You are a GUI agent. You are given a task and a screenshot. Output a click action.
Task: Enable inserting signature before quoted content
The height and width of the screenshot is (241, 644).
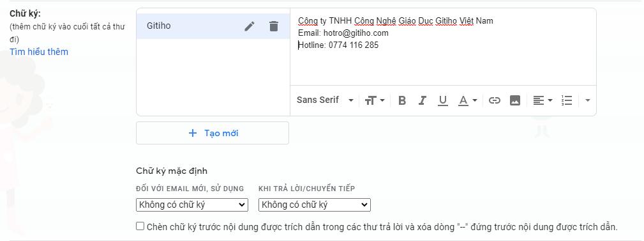pyautogui.click(x=140, y=226)
